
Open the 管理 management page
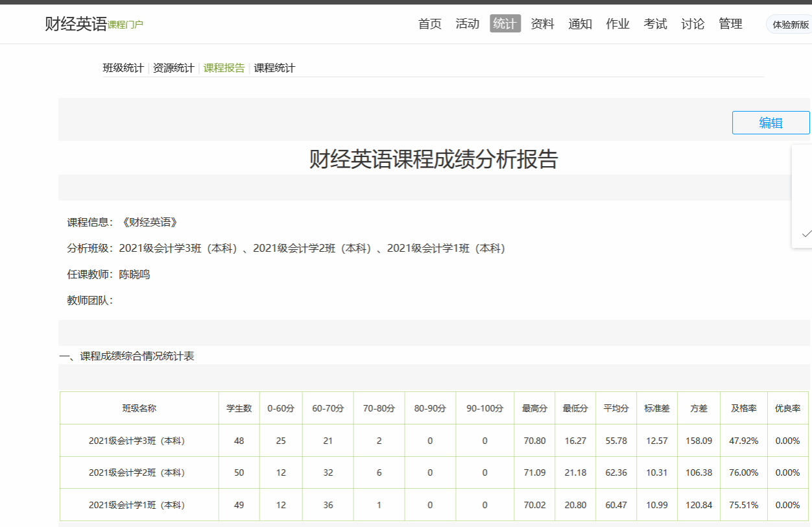(731, 24)
